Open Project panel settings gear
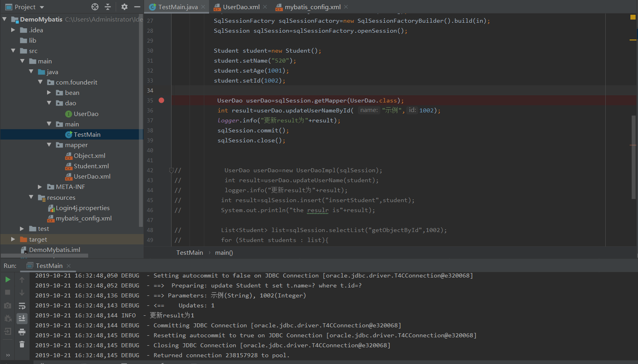Screen dimensions: 638x364 coord(124,7)
